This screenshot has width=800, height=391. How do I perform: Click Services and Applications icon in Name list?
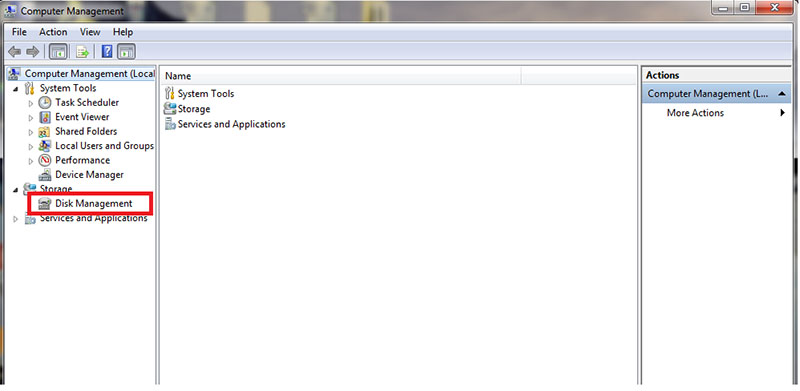pos(170,124)
